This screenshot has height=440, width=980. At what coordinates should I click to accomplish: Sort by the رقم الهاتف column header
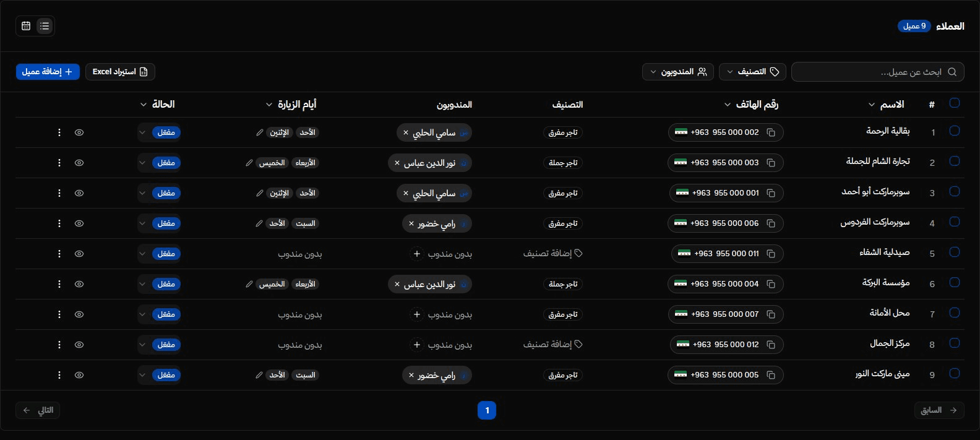pos(751,105)
